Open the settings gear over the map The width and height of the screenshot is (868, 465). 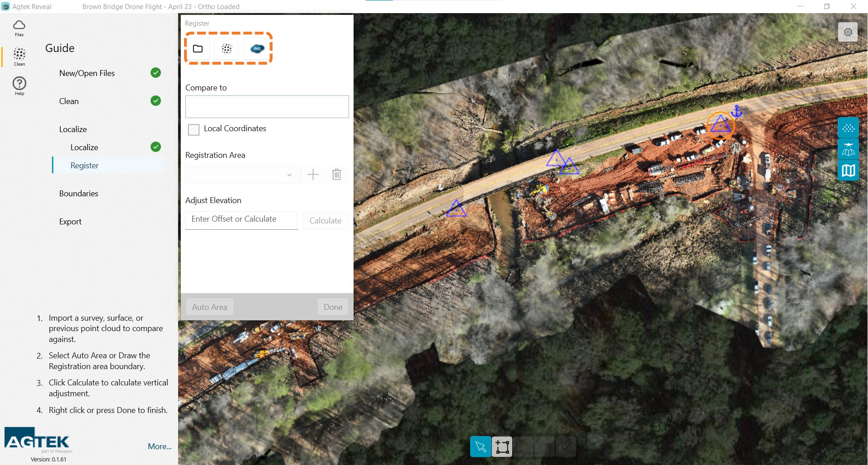pos(848,32)
